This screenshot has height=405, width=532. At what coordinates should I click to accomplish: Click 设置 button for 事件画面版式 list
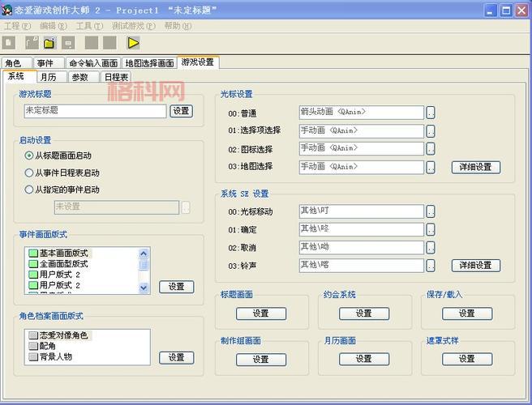click(177, 287)
